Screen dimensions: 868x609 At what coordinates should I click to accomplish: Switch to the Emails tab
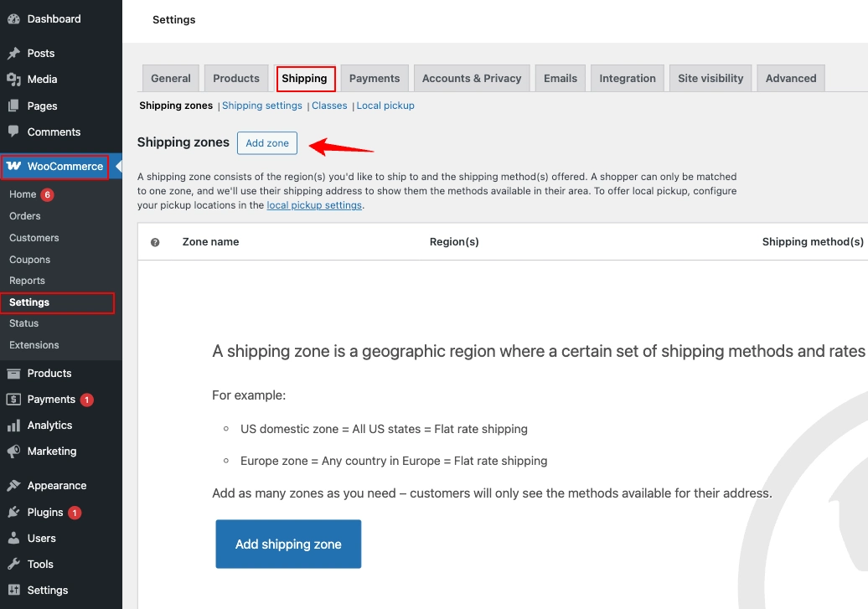pos(561,79)
